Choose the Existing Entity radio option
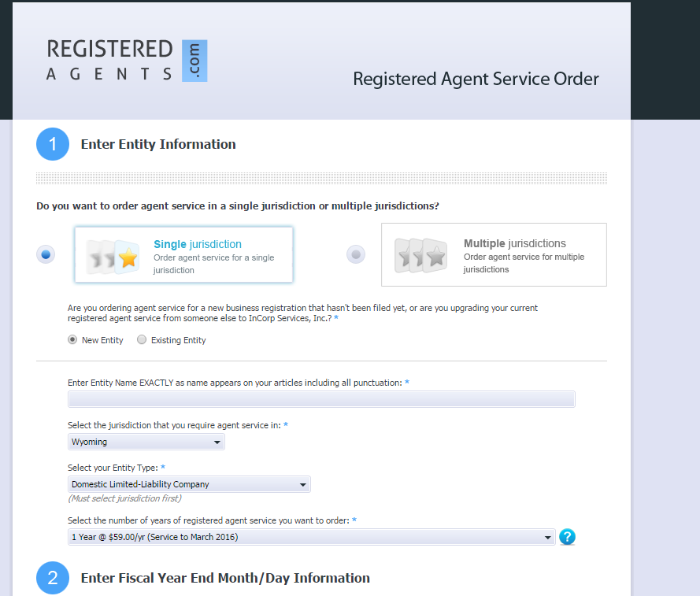The image size is (700, 596). coord(142,340)
